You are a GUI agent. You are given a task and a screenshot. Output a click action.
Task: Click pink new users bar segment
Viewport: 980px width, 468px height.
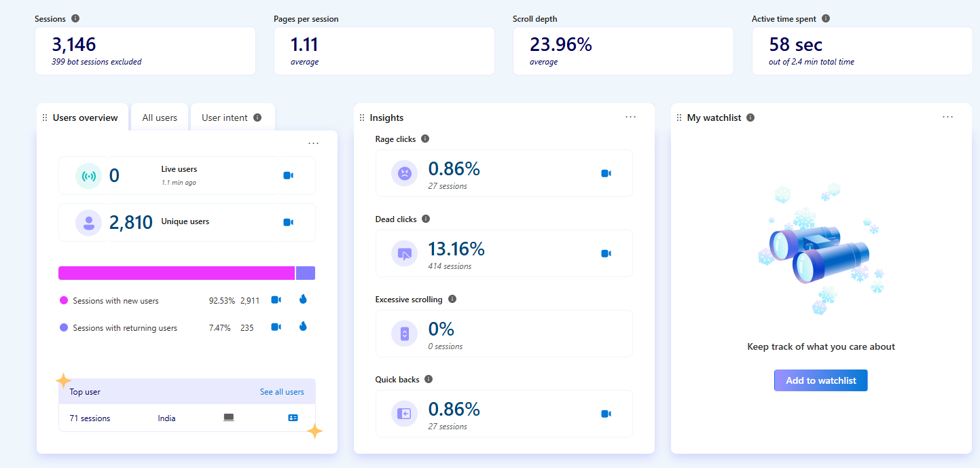tap(177, 273)
